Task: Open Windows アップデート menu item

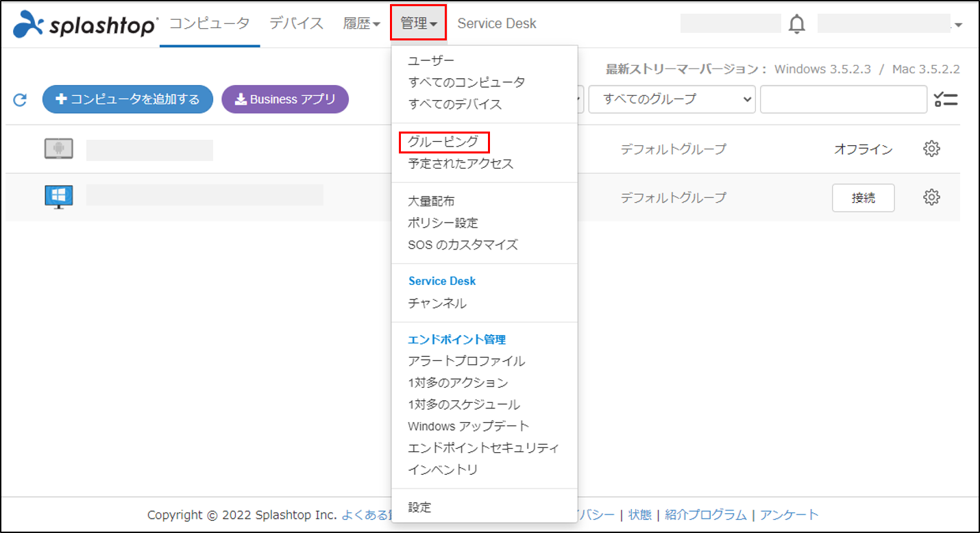Action: pyautogui.click(x=469, y=426)
